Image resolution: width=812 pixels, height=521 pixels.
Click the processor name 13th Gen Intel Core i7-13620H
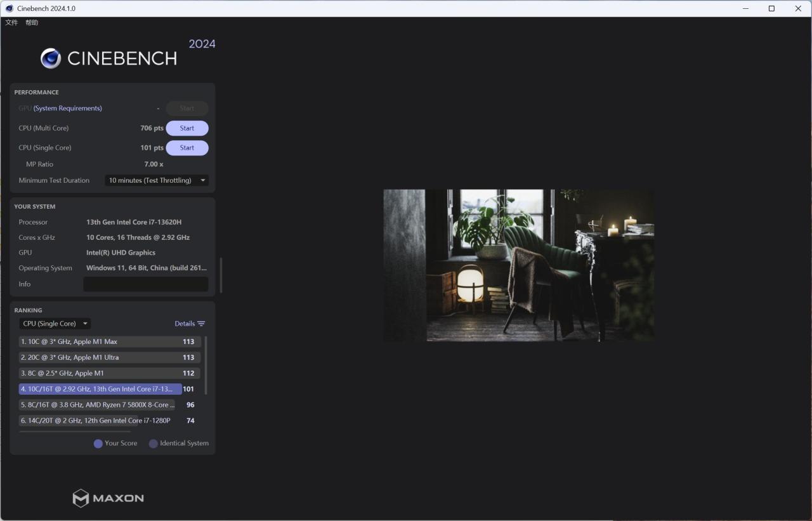(x=134, y=222)
